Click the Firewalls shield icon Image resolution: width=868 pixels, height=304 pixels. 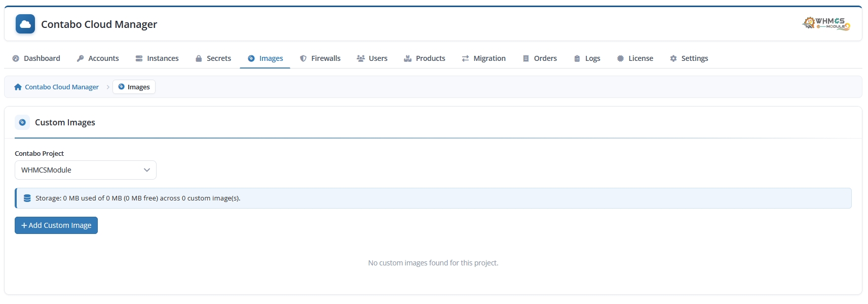coord(303,58)
